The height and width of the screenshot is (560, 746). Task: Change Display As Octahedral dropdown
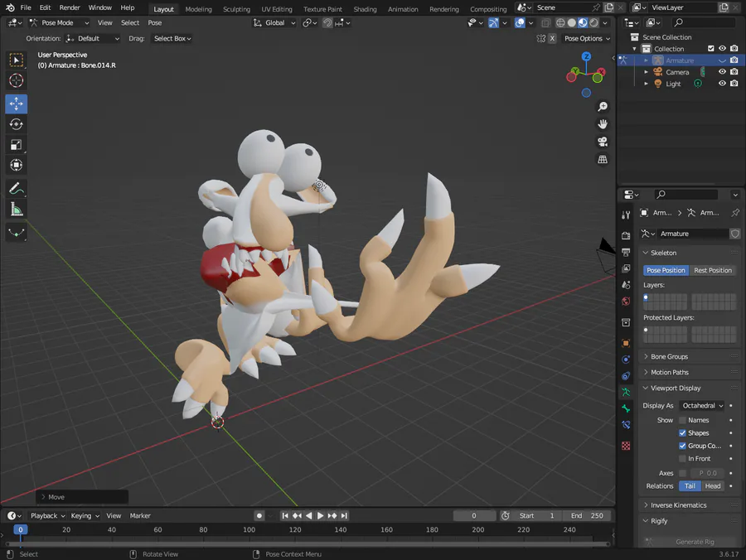(x=702, y=405)
